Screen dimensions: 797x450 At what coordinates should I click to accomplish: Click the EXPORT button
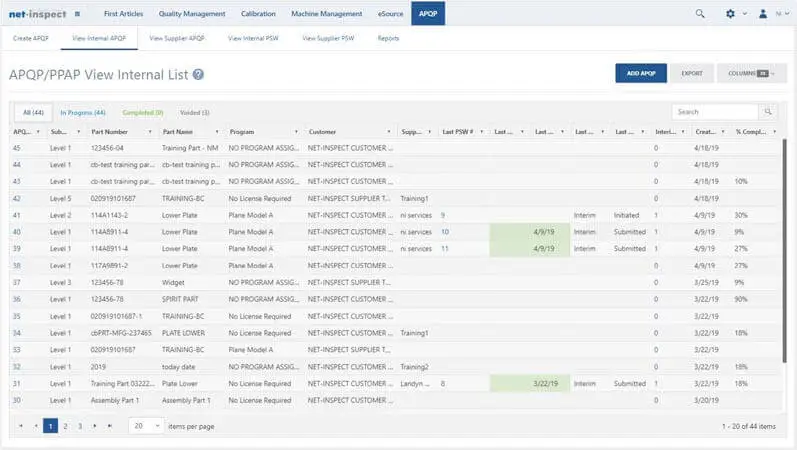pyautogui.click(x=692, y=74)
